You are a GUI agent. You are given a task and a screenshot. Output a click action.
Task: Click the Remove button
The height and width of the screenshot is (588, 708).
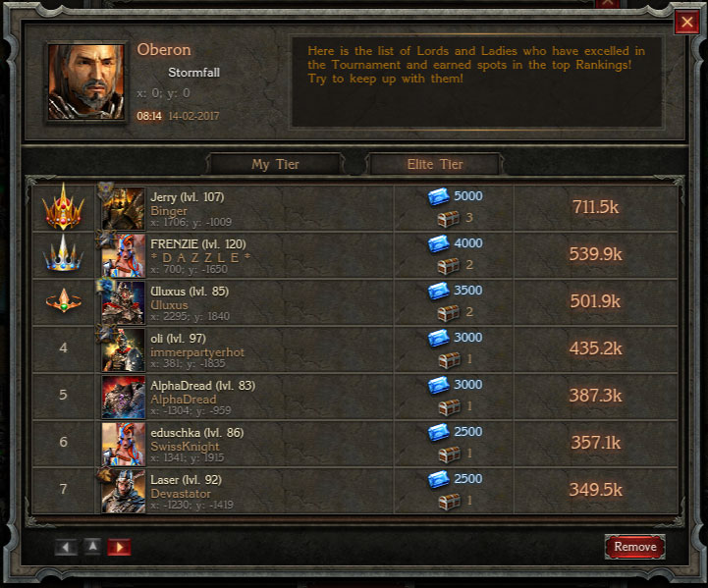[x=635, y=547]
